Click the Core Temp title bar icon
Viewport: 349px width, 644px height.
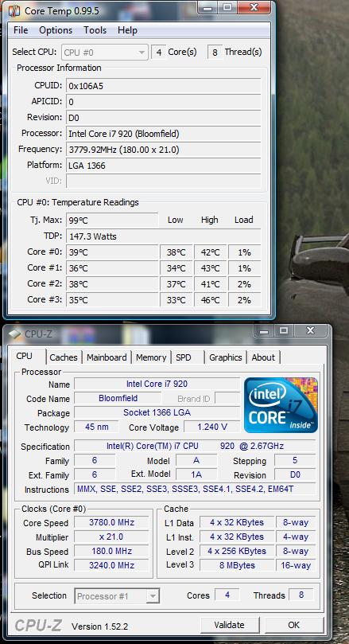pyautogui.click(x=15, y=10)
